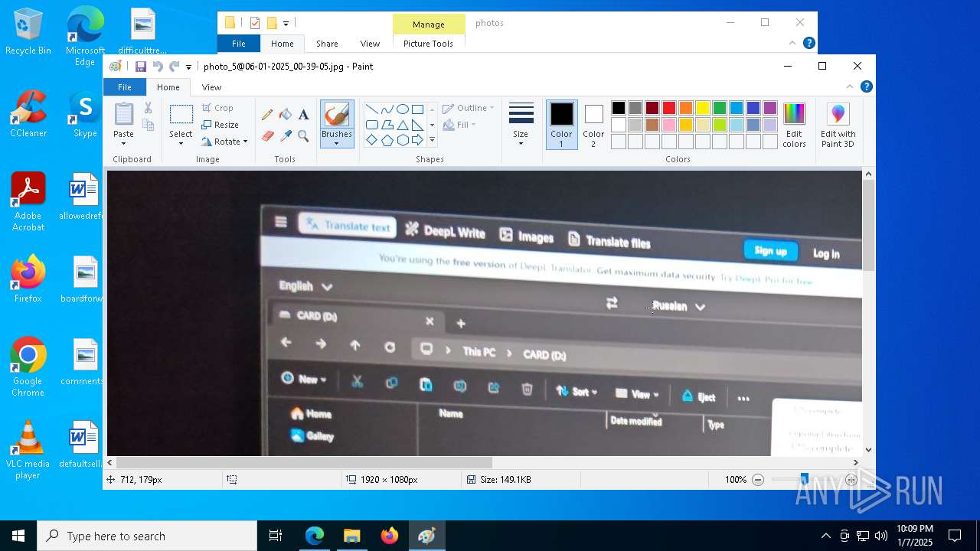Select the Home tab in Paint
980x551 pixels.
168,87
